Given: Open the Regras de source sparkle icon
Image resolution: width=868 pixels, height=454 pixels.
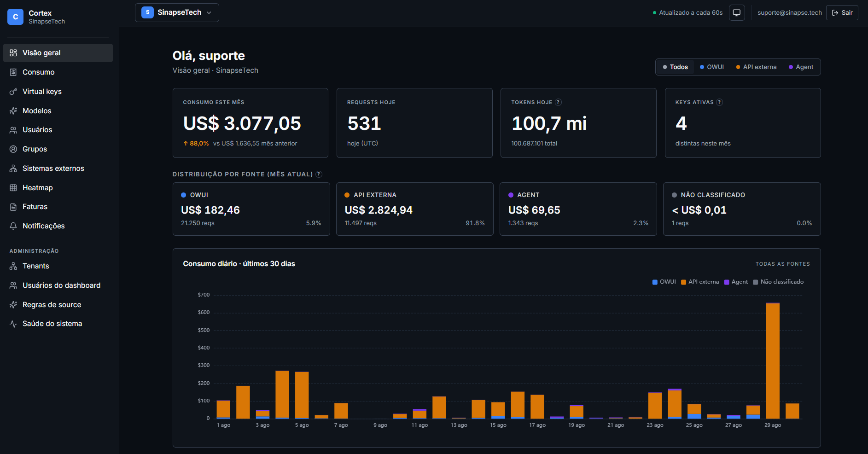Looking at the screenshot, I should pyautogui.click(x=13, y=305).
